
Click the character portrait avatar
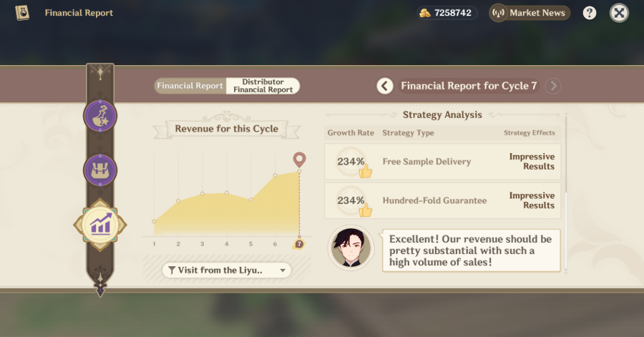tap(351, 249)
